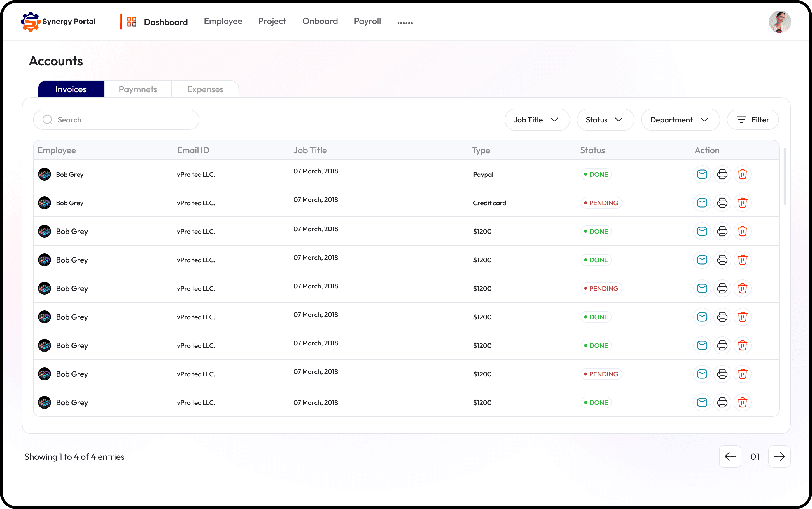
Task: Go to next page arrow
Action: (x=779, y=457)
